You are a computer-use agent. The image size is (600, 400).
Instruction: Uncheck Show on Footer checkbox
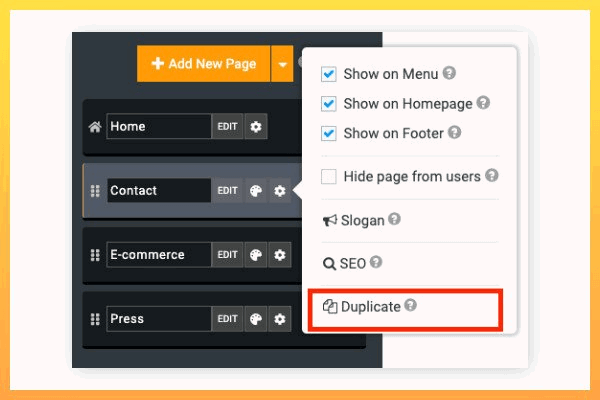point(329,134)
